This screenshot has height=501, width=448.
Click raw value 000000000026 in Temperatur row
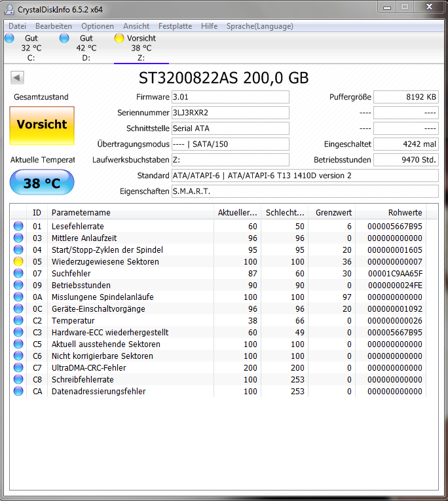(395, 320)
